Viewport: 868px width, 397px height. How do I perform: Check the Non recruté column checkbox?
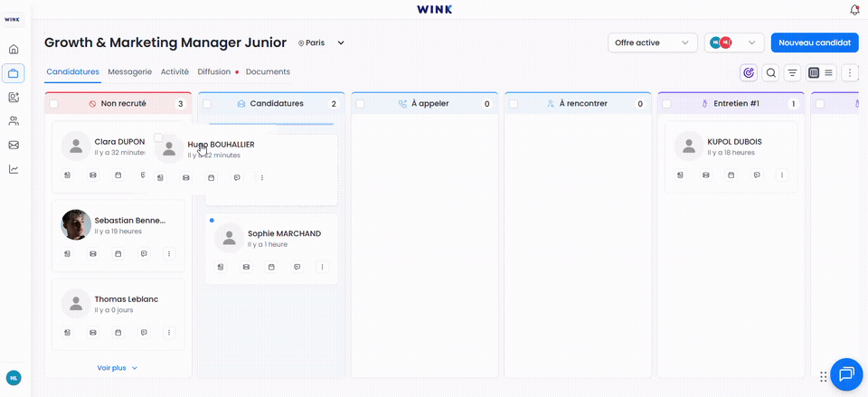[53, 103]
